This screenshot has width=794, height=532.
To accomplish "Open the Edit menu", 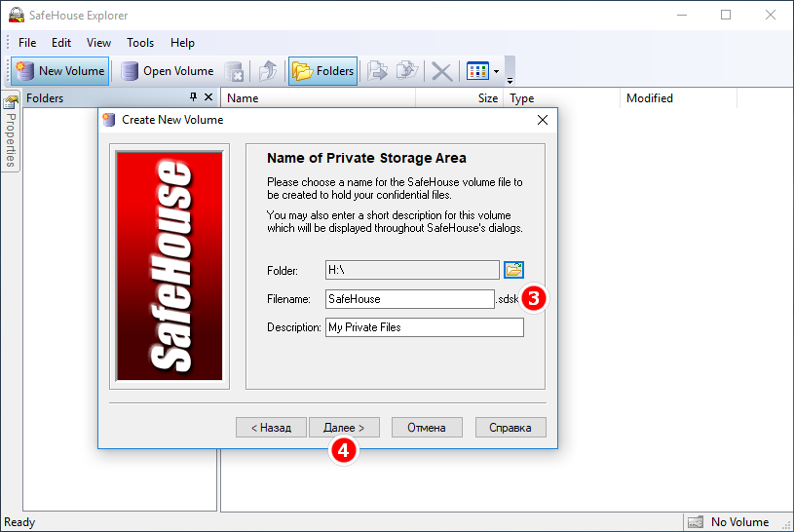I will [61, 43].
